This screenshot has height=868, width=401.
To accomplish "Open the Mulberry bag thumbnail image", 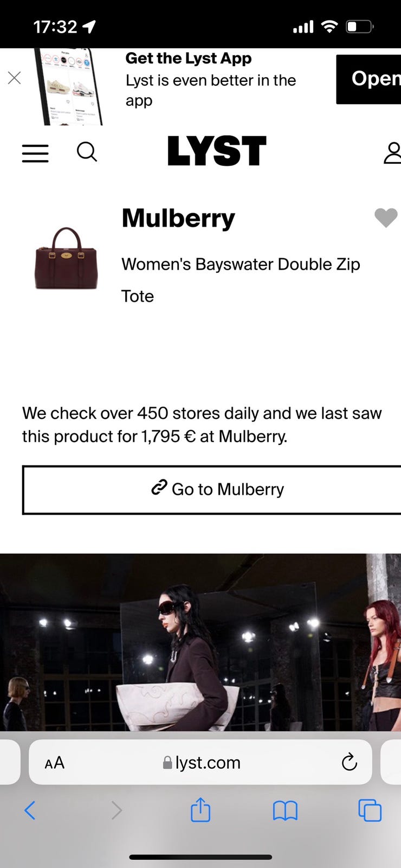I will click(x=66, y=258).
